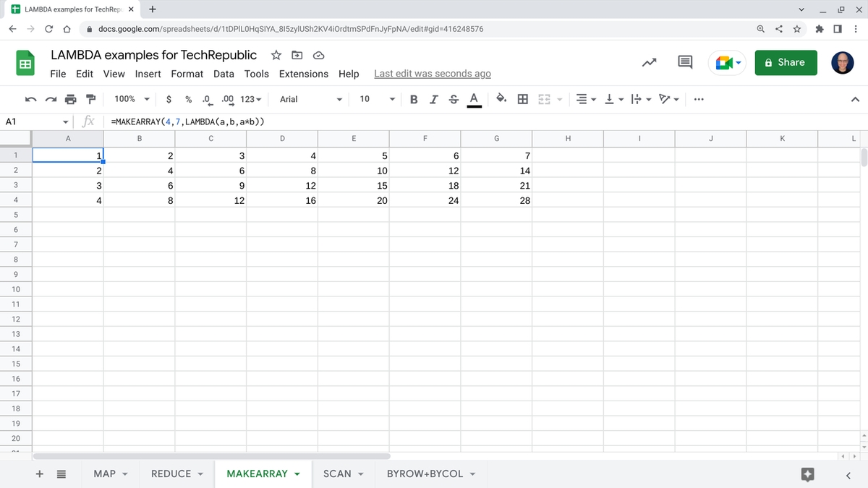
Task: Toggle italic formatting
Action: [433, 99]
